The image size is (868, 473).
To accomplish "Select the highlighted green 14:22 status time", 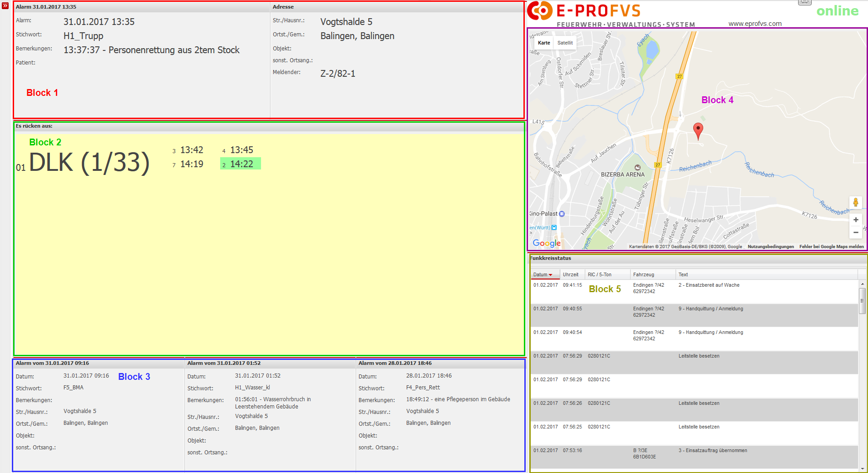I will [241, 164].
